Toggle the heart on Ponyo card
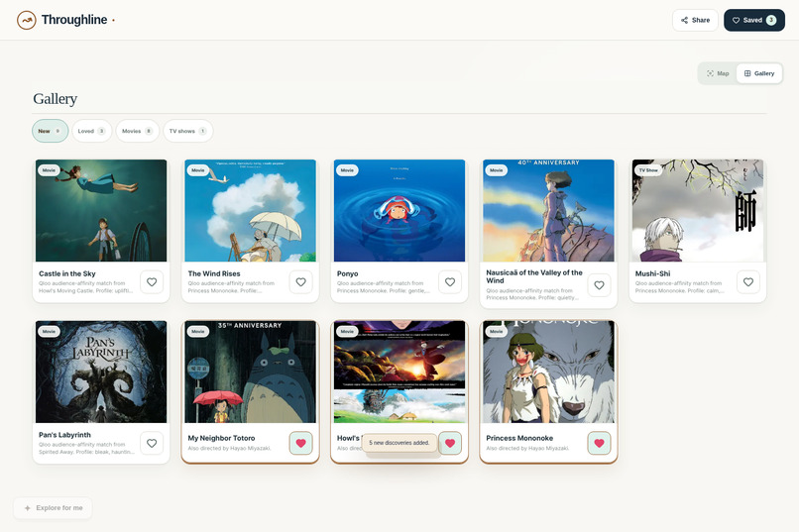Viewport: 799px width, 532px height. [x=450, y=282]
